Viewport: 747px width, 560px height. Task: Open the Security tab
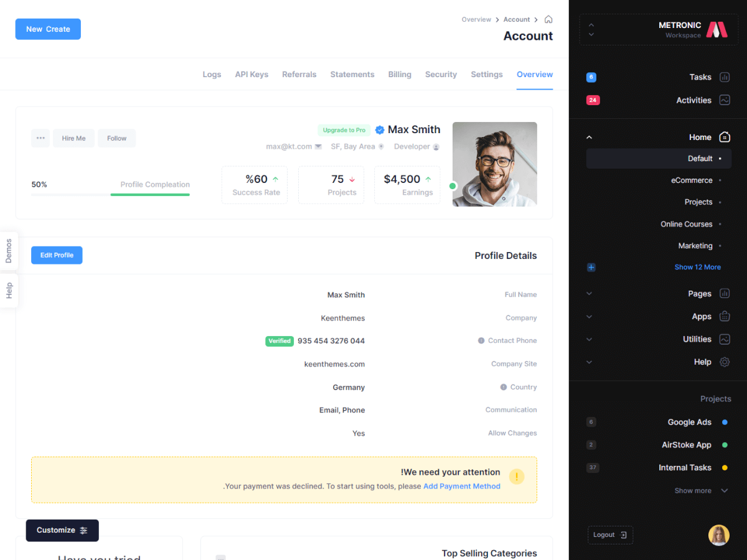[441, 75]
